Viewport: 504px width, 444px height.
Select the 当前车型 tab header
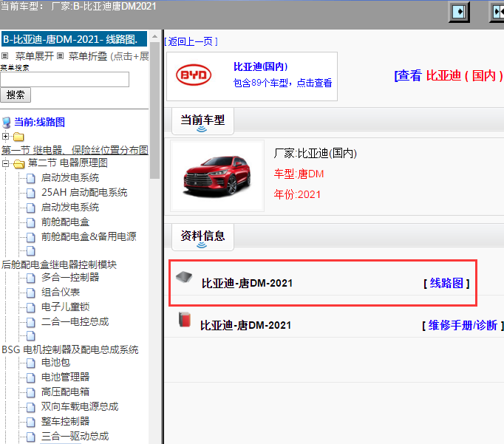202,121
